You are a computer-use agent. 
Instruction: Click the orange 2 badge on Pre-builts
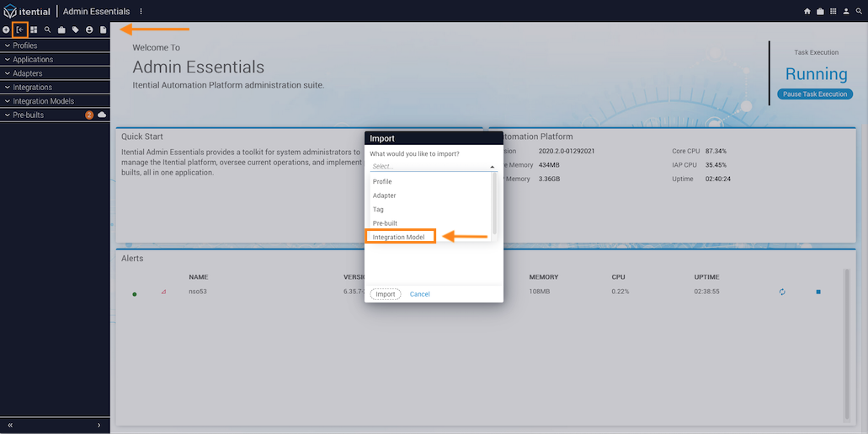(x=89, y=115)
